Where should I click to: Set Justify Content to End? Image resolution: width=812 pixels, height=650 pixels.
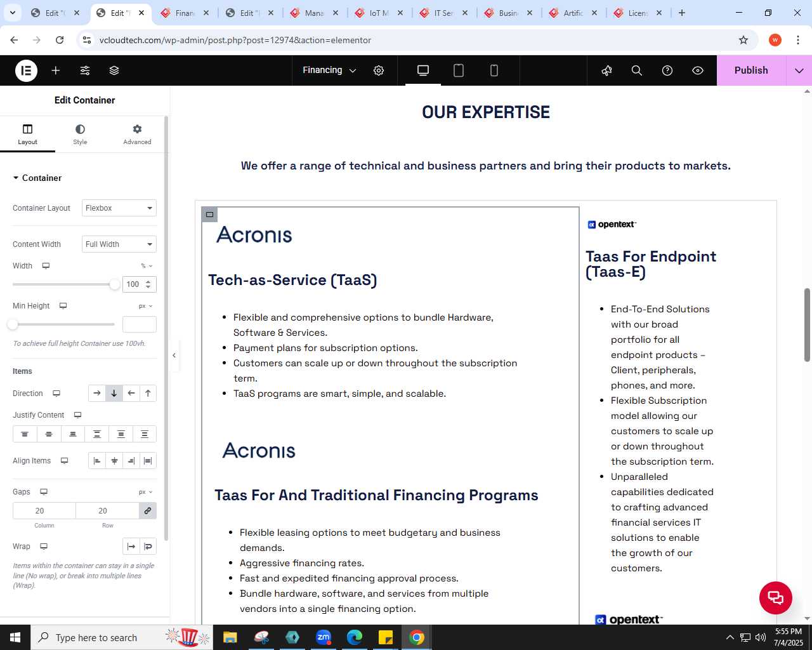(x=73, y=434)
